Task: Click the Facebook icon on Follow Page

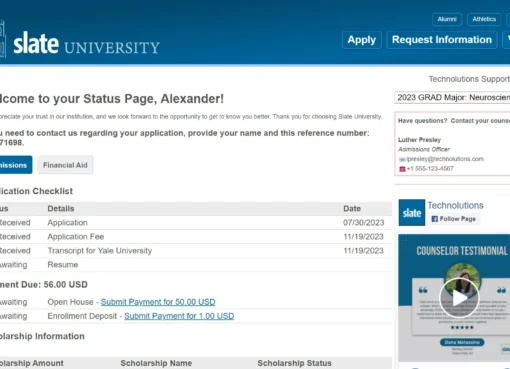Action: pos(434,219)
